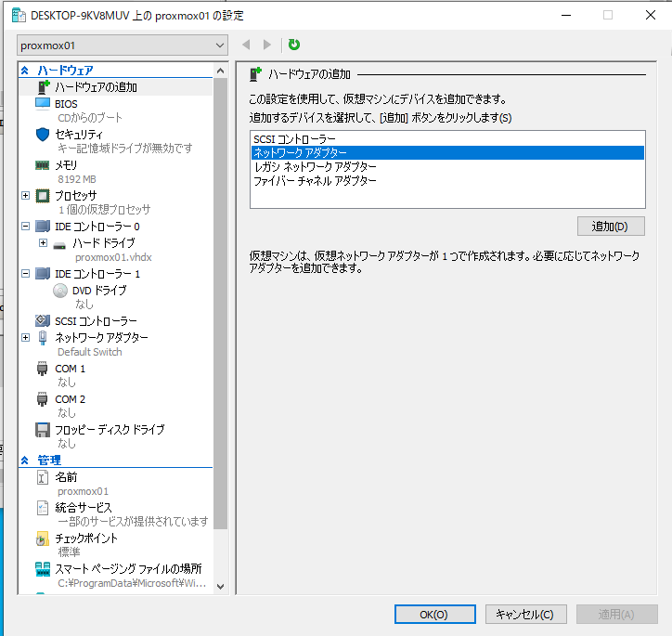Collapse the ハードウェア section header
Screen dimensions: 672x636
coord(25,71)
